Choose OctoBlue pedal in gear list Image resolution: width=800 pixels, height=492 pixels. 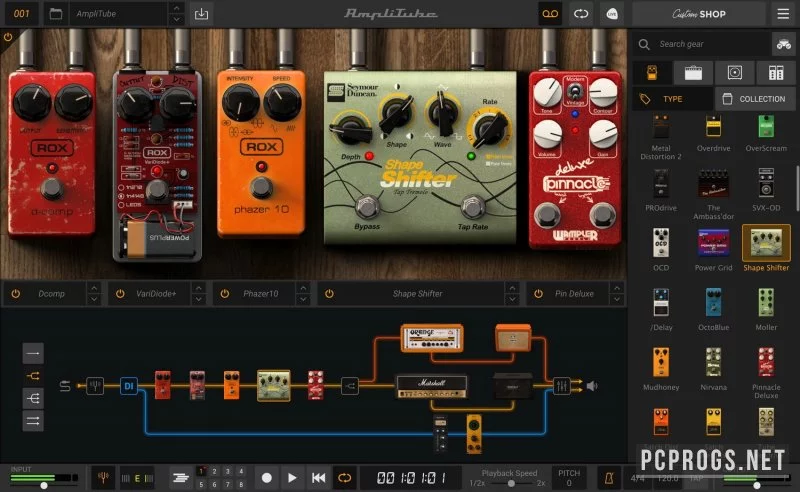(x=713, y=309)
